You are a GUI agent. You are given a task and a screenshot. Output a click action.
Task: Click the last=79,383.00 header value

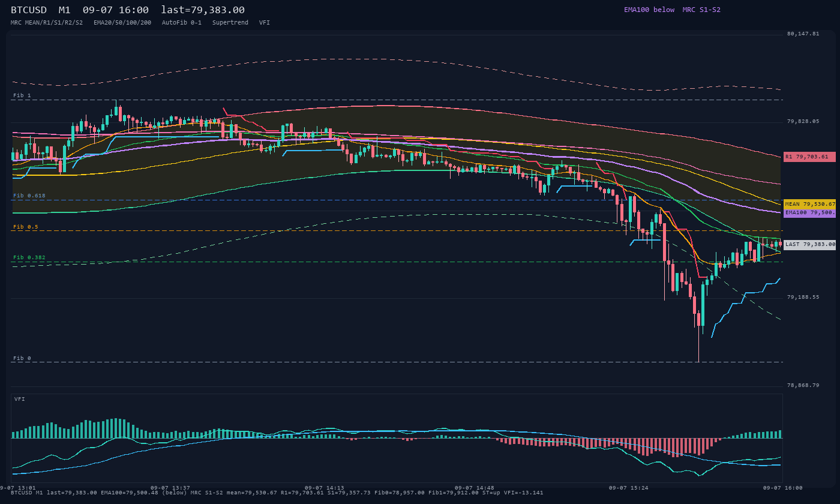pos(203,10)
